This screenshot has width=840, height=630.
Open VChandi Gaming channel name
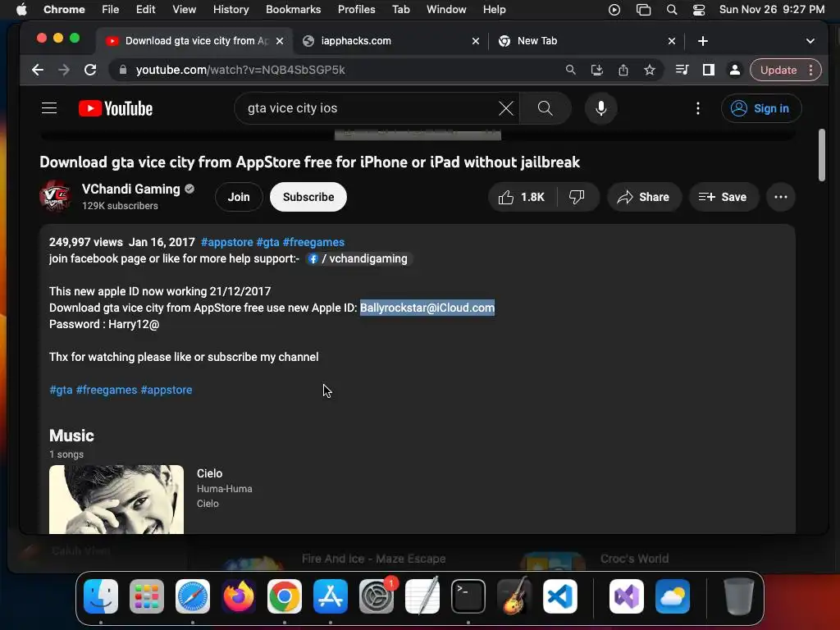[x=130, y=189]
